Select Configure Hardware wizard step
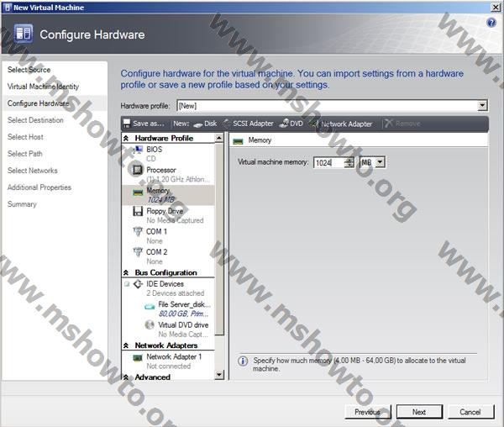The height and width of the screenshot is (427, 504). [39, 103]
